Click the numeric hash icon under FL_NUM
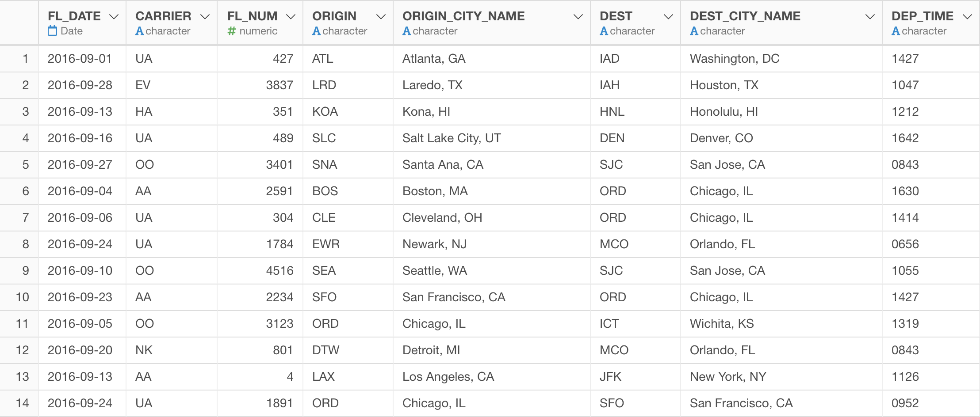Image resolution: width=980 pixels, height=417 pixels. click(232, 31)
